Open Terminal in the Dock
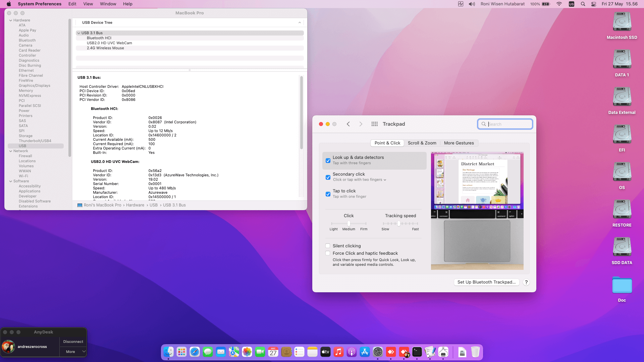 coord(417,352)
